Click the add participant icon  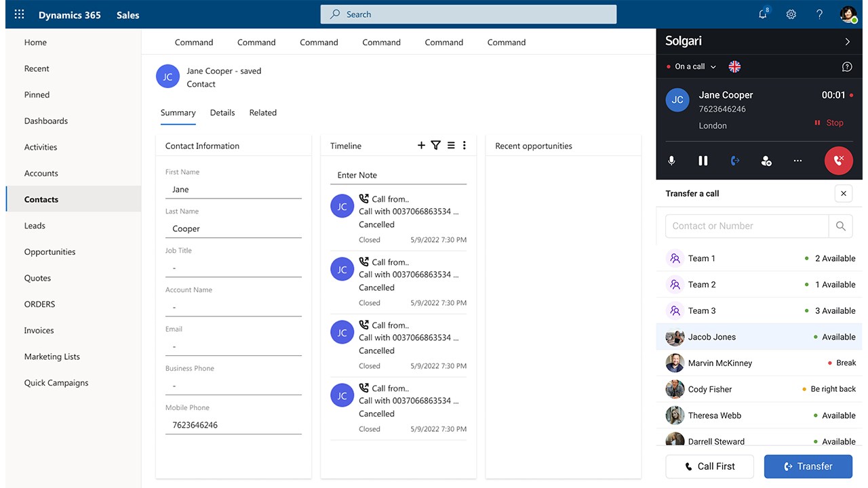766,161
